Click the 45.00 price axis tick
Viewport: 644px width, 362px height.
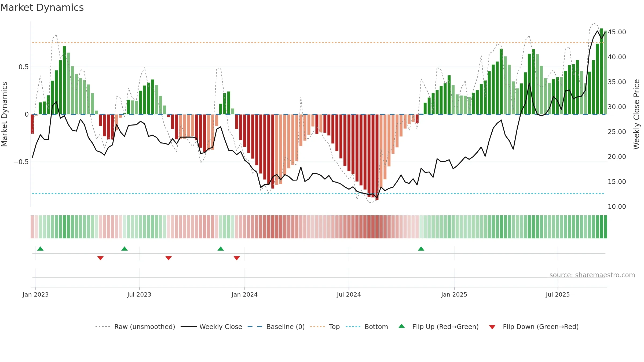click(x=617, y=32)
